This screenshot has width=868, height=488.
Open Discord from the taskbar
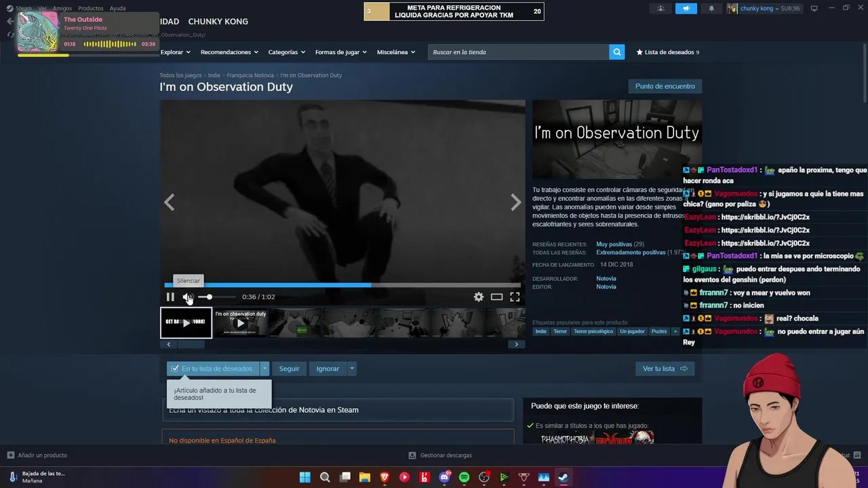445,477
